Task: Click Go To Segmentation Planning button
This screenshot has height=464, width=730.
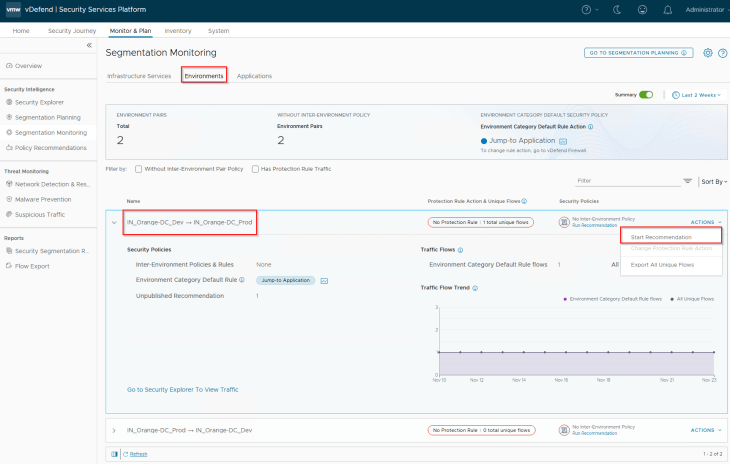Action: [x=639, y=52]
